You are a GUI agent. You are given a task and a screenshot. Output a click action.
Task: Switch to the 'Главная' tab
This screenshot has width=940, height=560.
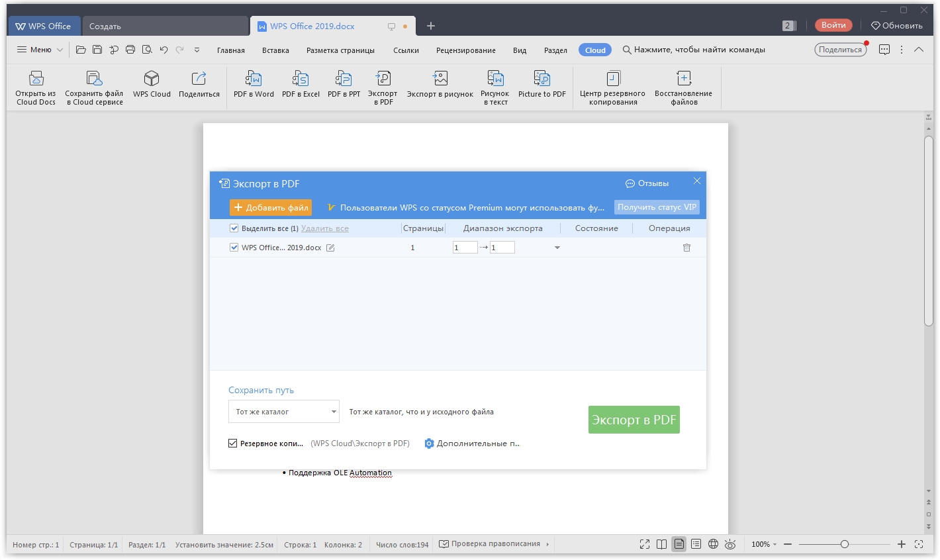pos(231,50)
